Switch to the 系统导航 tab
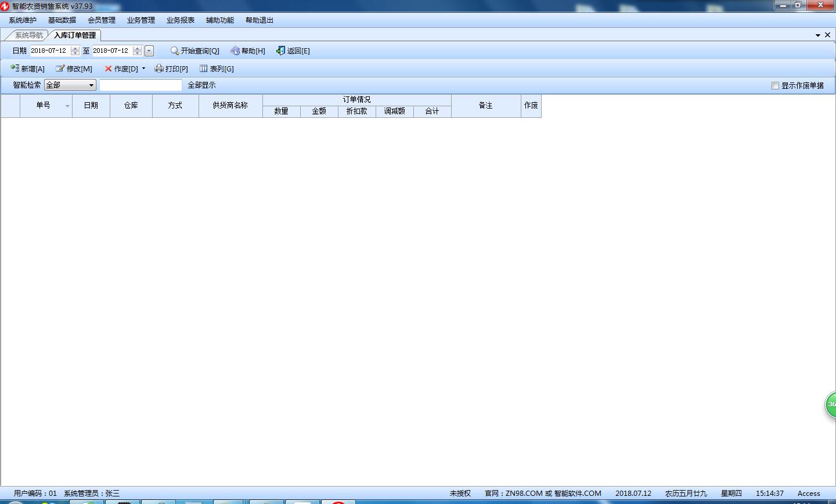The height and width of the screenshot is (504, 836). [x=28, y=35]
